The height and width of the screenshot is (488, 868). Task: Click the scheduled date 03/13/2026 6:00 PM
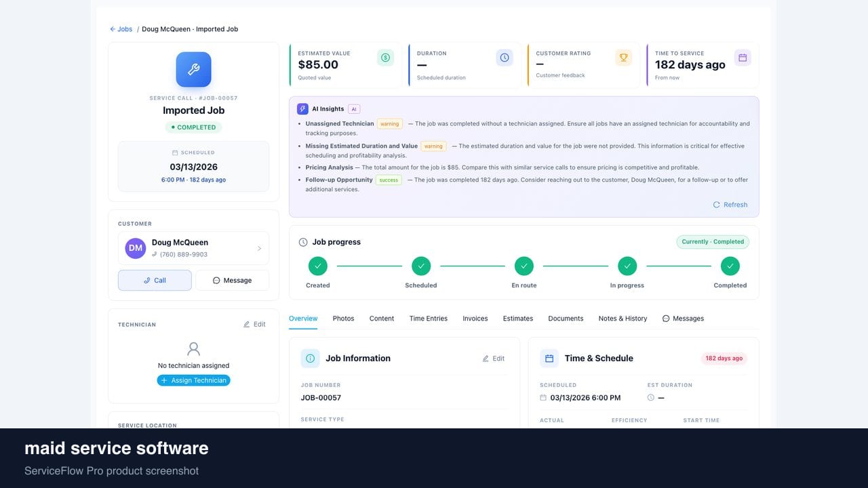point(585,398)
